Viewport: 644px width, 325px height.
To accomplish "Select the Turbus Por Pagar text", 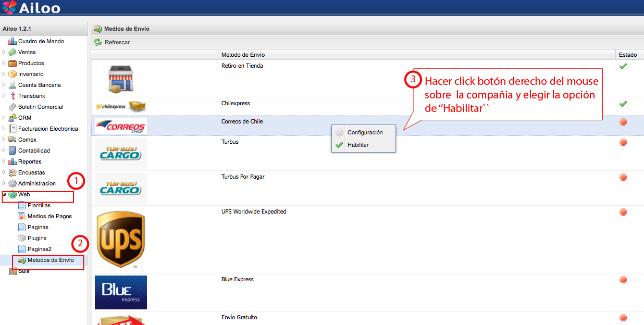I will [243, 177].
